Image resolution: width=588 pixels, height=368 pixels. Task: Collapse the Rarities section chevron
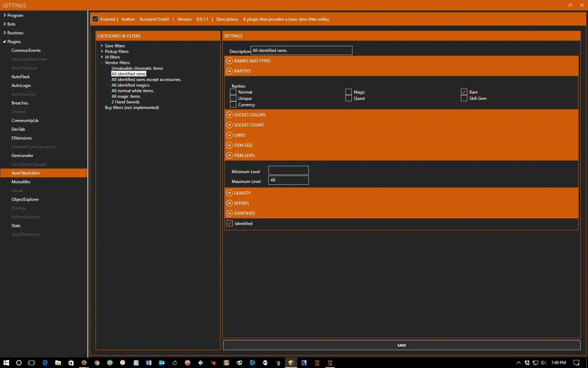point(230,71)
